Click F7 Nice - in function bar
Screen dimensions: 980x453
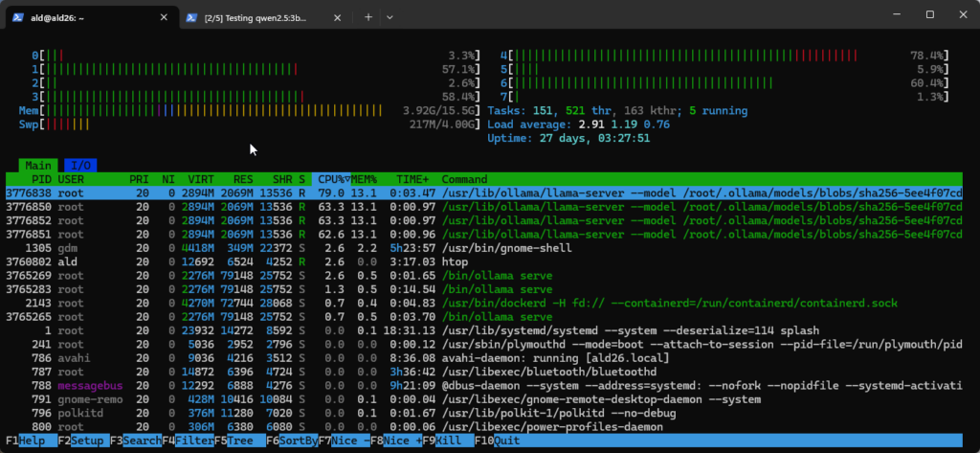click(x=345, y=441)
